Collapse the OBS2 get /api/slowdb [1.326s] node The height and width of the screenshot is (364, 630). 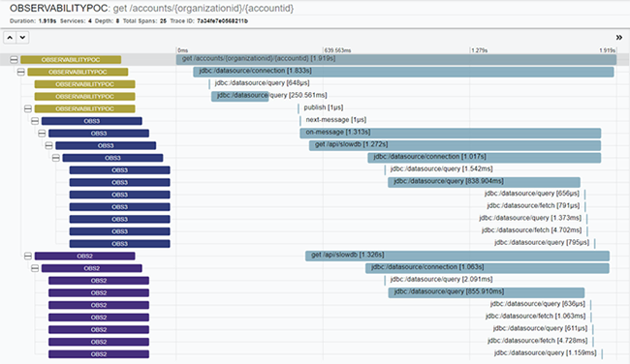28,256
